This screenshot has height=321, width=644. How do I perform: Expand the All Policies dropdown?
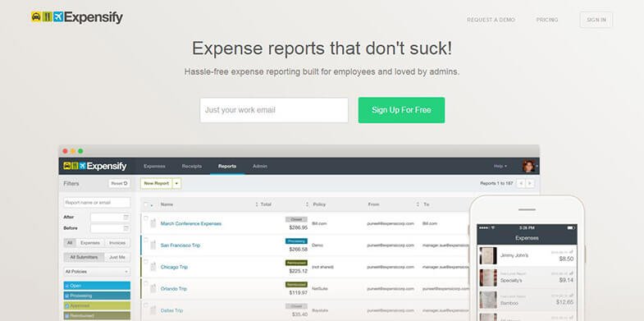97,272
